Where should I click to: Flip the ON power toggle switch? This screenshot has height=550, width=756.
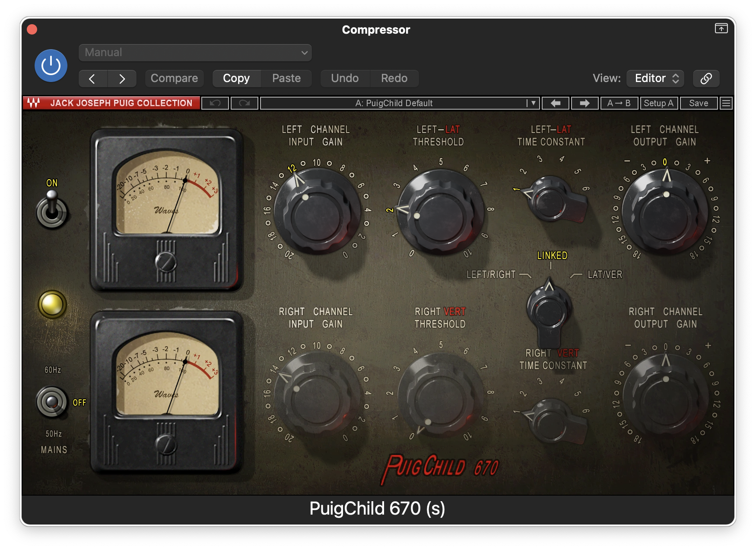click(x=52, y=209)
